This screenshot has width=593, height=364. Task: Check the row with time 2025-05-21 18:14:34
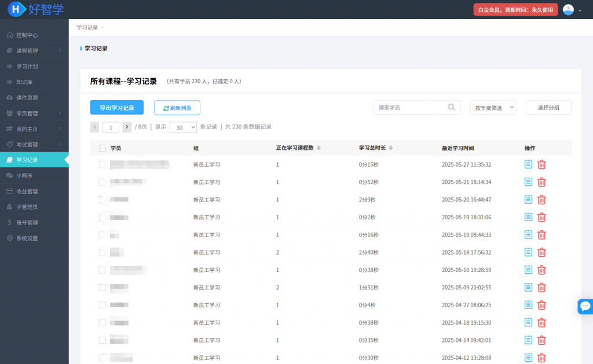click(x=102, y=182)
